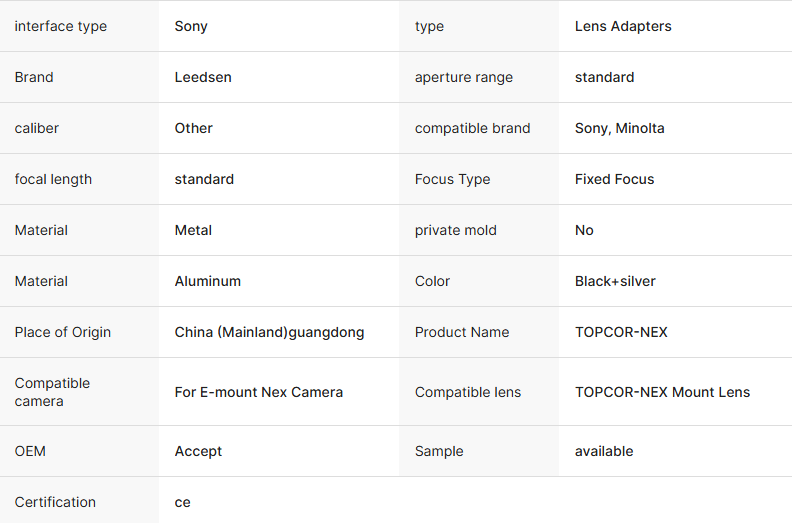This screenshot has width=792, height=523.
Task: Click the 'Accept' OEM value
Action: point(199,451)
